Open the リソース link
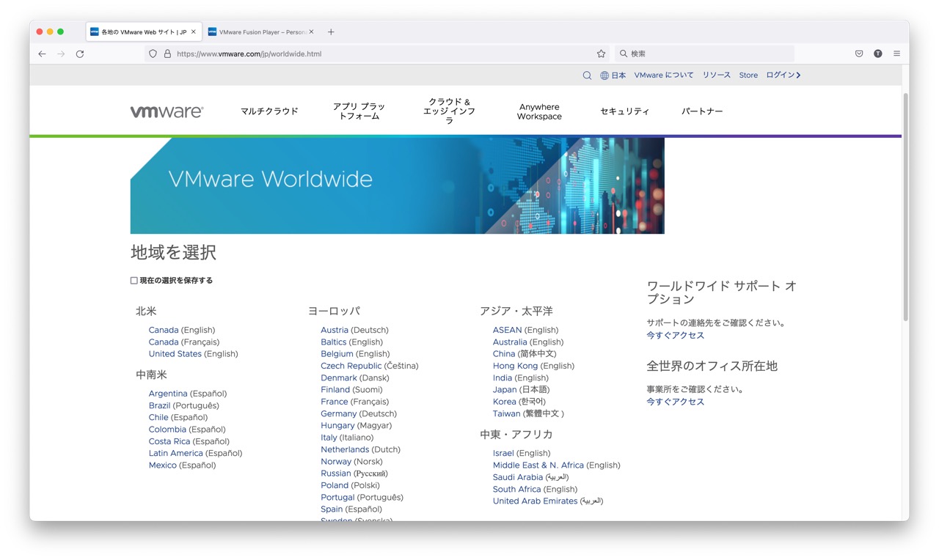 click(717, 75)
